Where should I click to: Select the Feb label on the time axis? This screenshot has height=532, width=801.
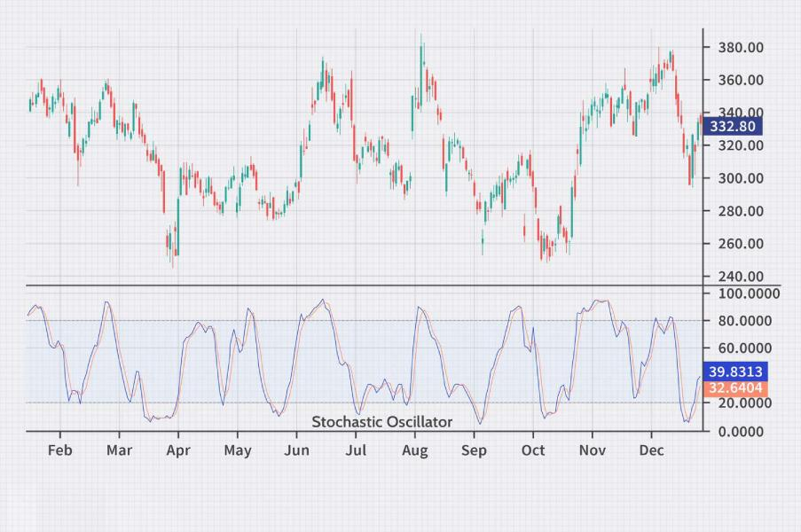coord(59,450)
